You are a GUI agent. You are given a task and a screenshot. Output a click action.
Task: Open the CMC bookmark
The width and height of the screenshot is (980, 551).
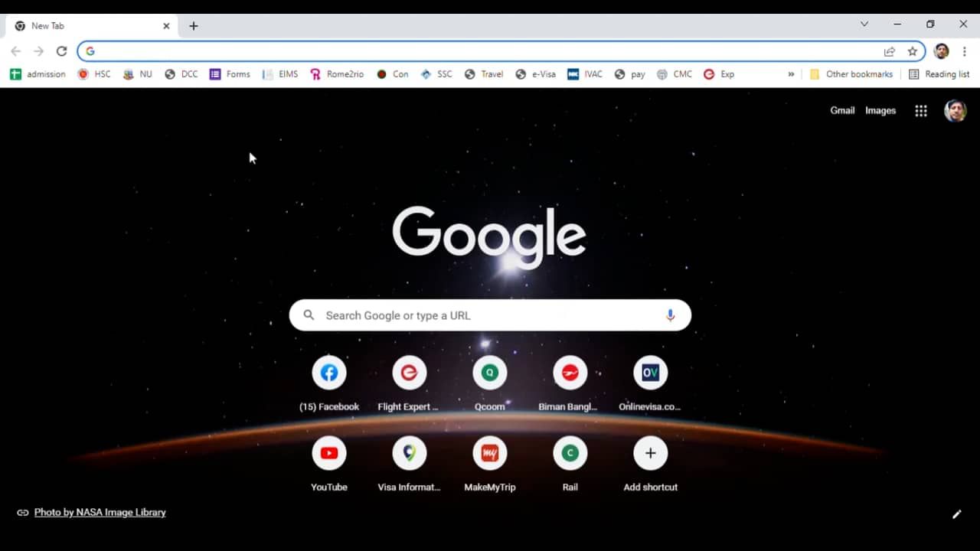675,74
